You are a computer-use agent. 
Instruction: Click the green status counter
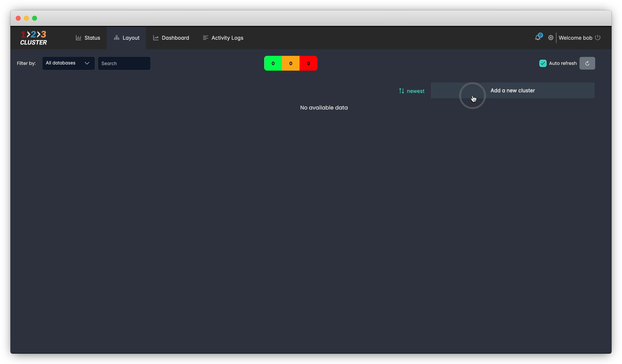(x=273, y=63)
